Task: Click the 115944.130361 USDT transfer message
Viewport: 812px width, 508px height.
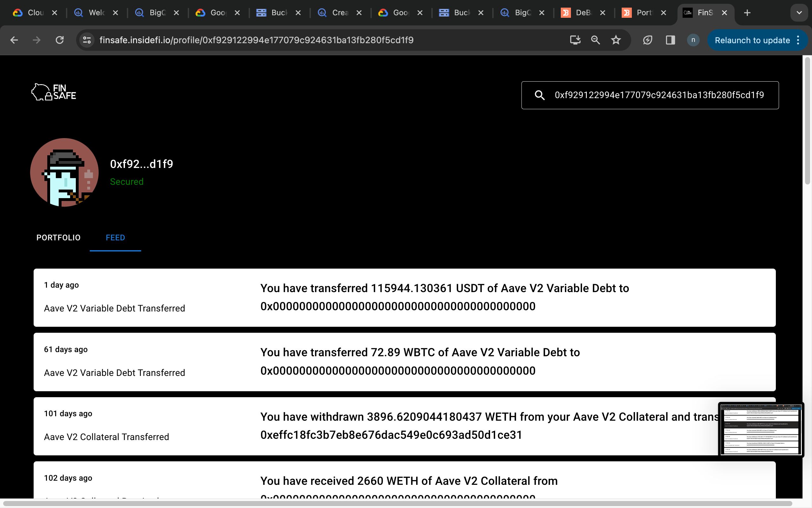Action: pos(445,297)
